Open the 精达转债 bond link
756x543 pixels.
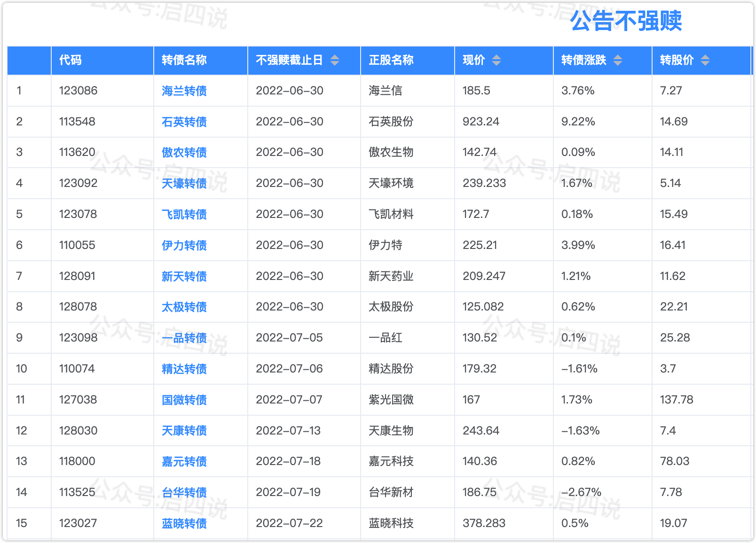click(x=183, y=369)
